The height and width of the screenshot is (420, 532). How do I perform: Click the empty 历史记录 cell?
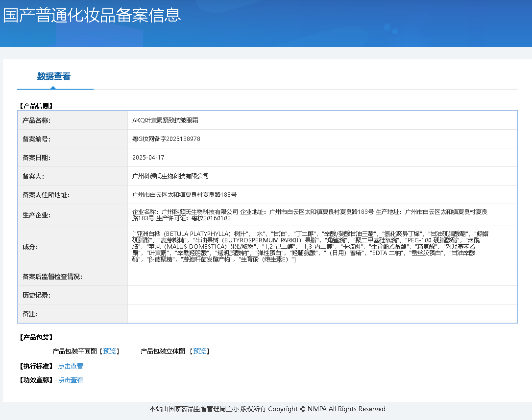[x=294, y=295]
